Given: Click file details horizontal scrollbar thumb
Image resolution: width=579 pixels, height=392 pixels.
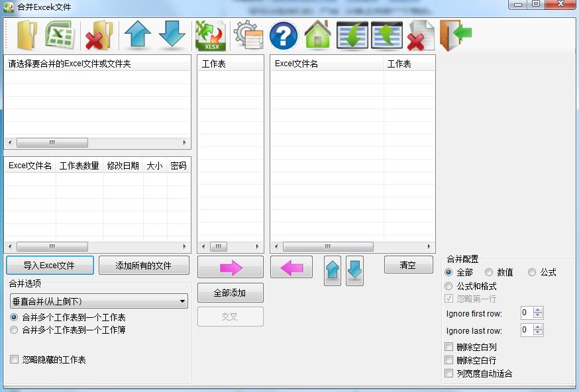Looking at the screenshot, I should (52, 246).
